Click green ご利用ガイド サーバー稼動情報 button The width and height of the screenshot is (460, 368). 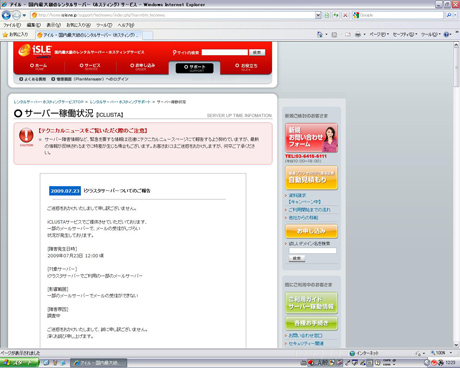(311, 303)
